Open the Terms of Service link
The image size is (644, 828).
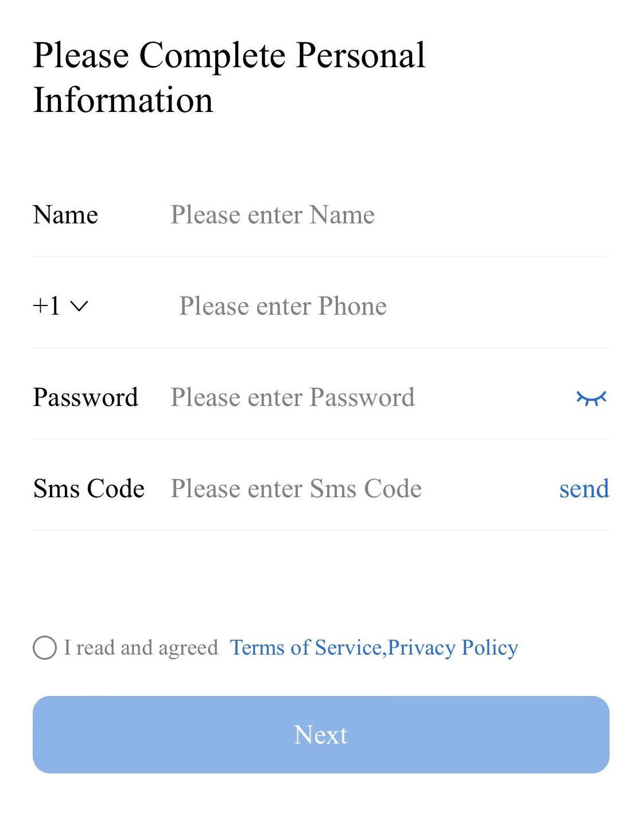pyautogui.click(x=306, y=648)
